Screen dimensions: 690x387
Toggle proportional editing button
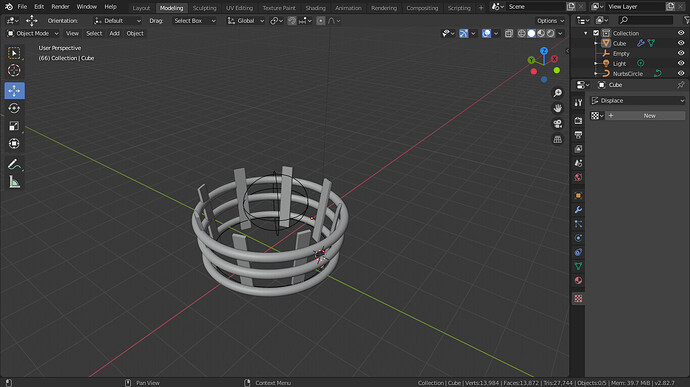[x=321, y=21]
